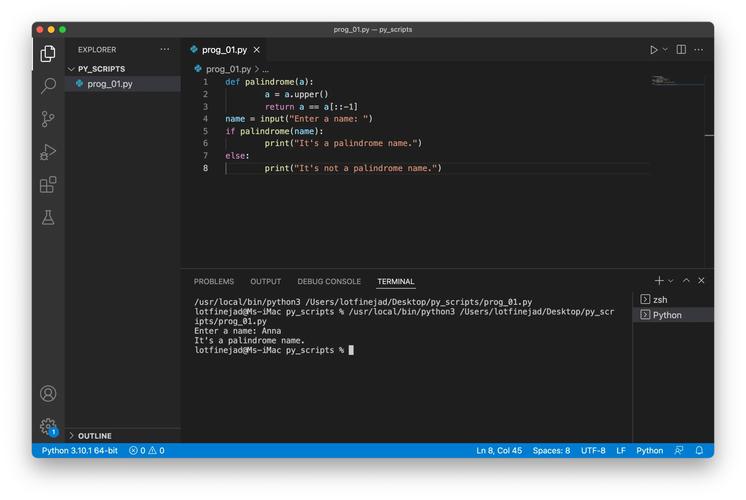The height and width of the screenshot is (500, 746).
Task: Open the launch profile dropdown arrow
Action: (x=671, y=281)
